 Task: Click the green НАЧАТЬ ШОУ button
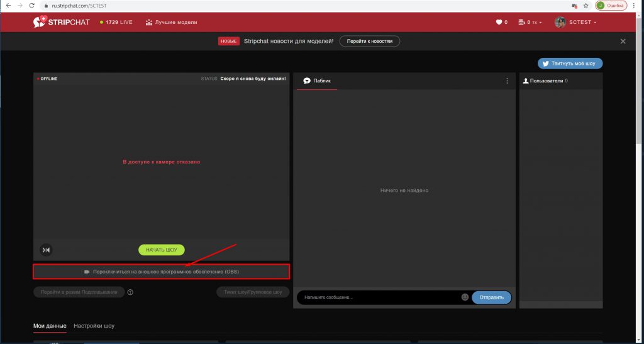coord(162,250)
